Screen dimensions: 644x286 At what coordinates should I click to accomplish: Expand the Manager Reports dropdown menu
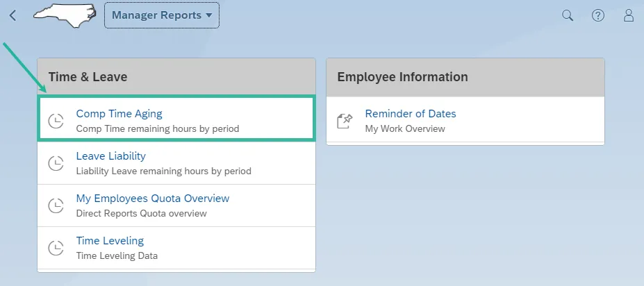[x=162, y=15]
